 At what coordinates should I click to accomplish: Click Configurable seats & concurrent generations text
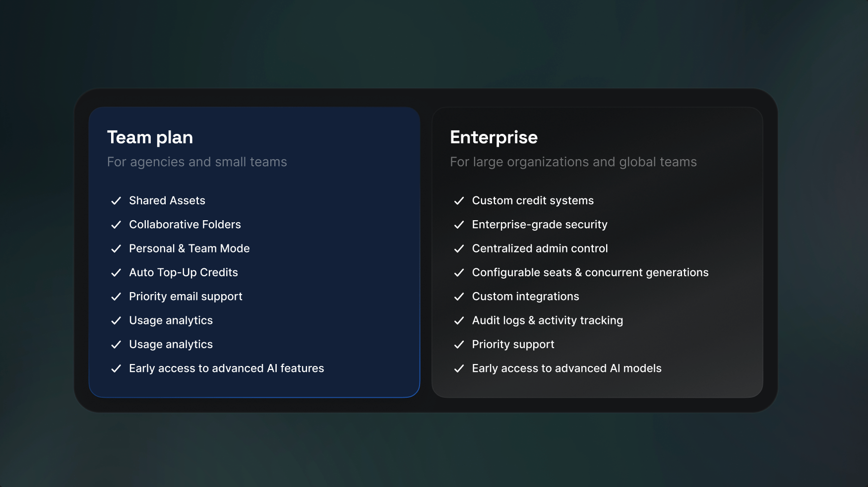pyautogui.click(x=590, y=272)
